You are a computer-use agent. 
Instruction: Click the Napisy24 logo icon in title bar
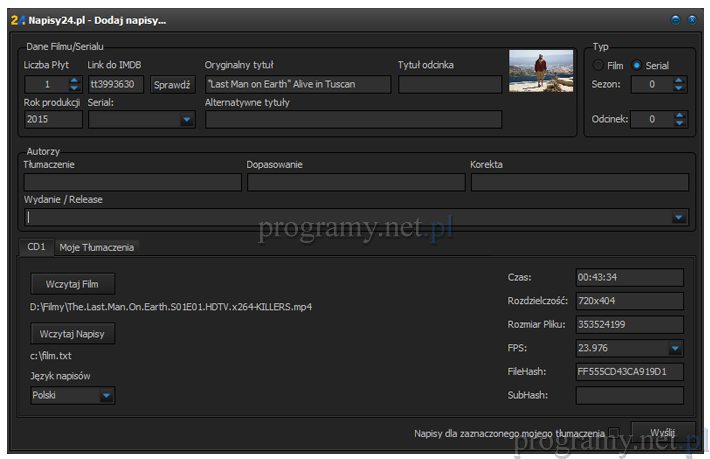coord(16,19)
